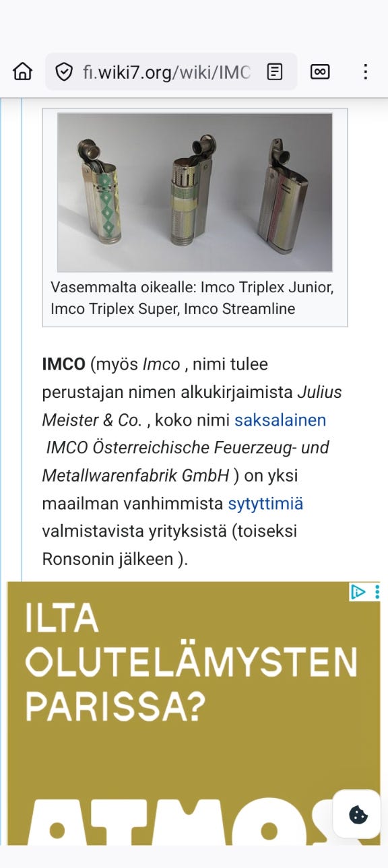This screenshot has height=868, width=388.
Task: Select the bolded IMCO heading text
Action: 65,364
